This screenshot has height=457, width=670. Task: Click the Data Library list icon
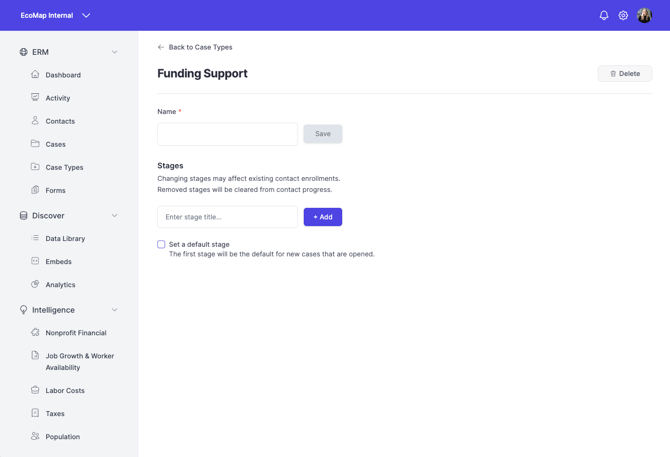[x=35, y=238]
